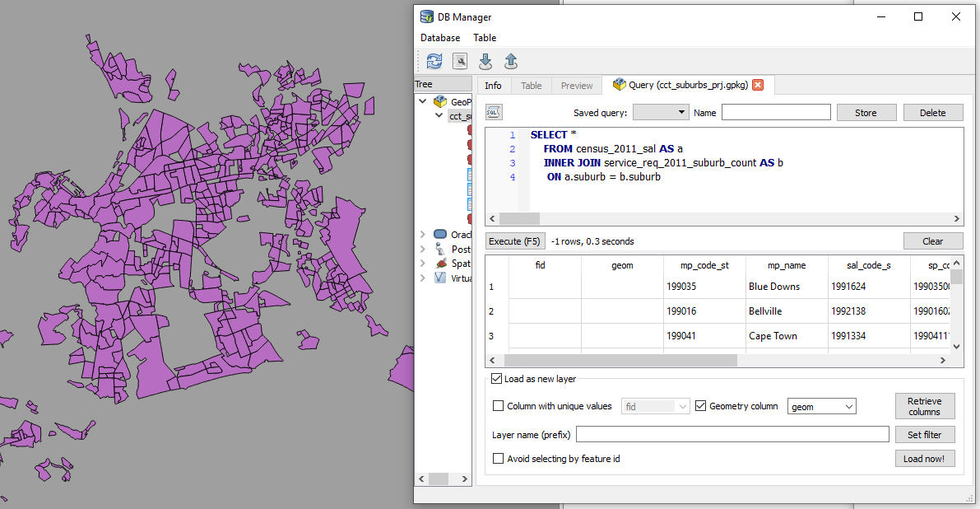Image resolution: width=980 pixels, height=509 pixels.
Task: Click the Layer name (prefix) field
Action: click(x=732, y=435)
